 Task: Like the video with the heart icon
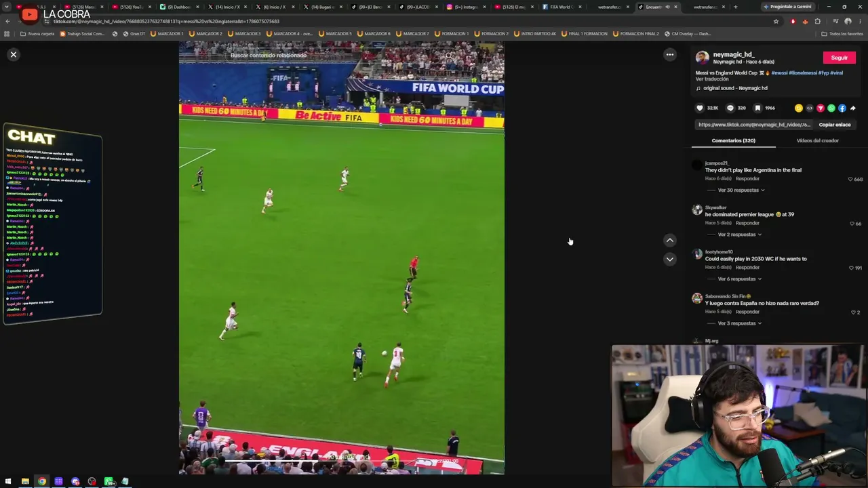tap(700, 108)
